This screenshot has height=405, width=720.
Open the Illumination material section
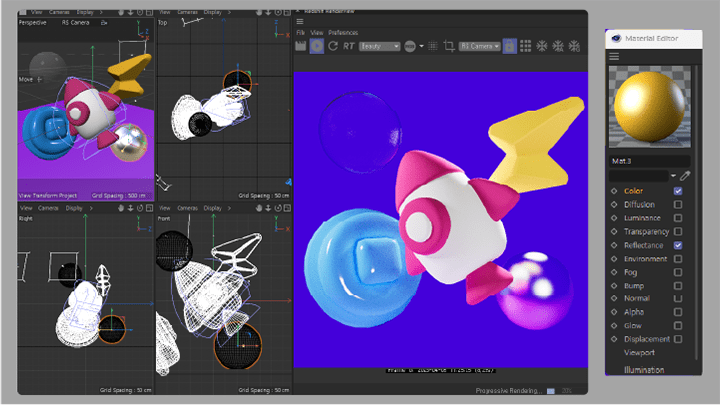point(644,370)
